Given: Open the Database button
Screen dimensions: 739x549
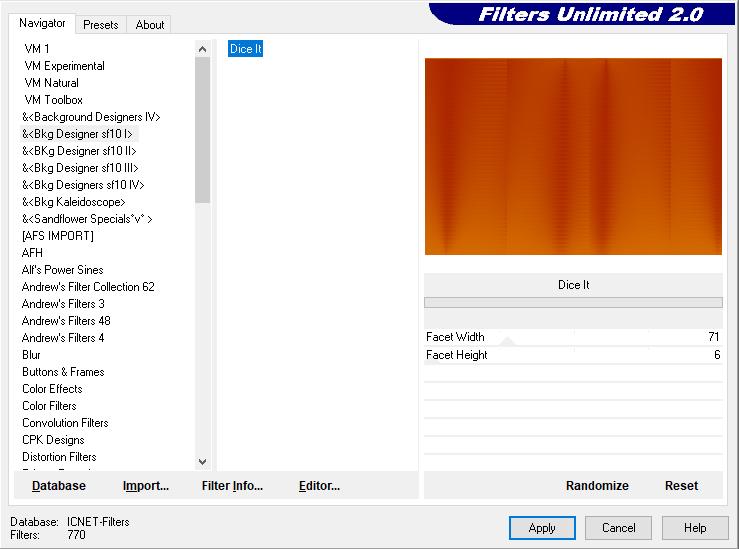Looking at the screenshot, I should tap(59, 485).
